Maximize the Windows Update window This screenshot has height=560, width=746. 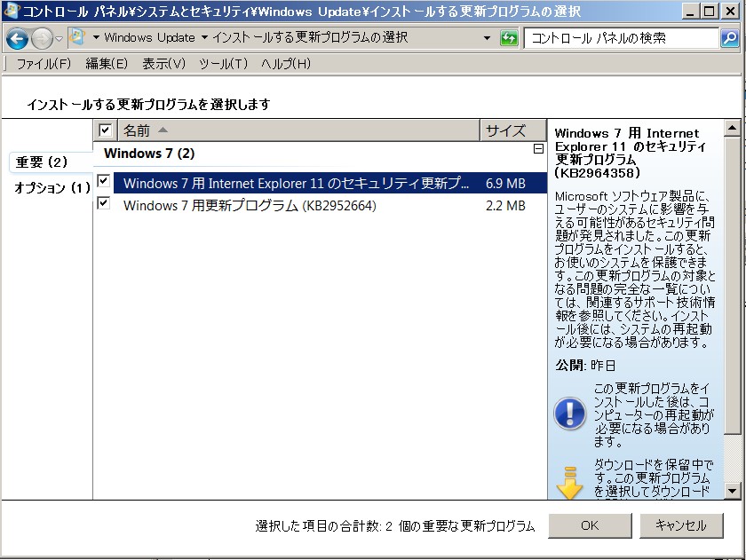click(710, 11)
